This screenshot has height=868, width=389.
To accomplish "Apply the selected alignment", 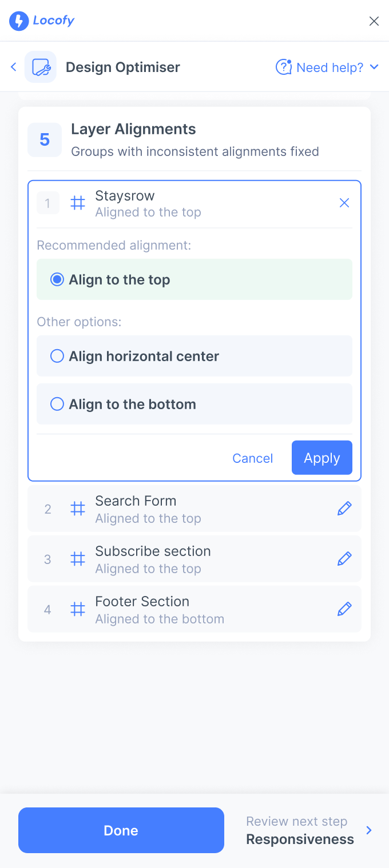I will coord(322,458).
